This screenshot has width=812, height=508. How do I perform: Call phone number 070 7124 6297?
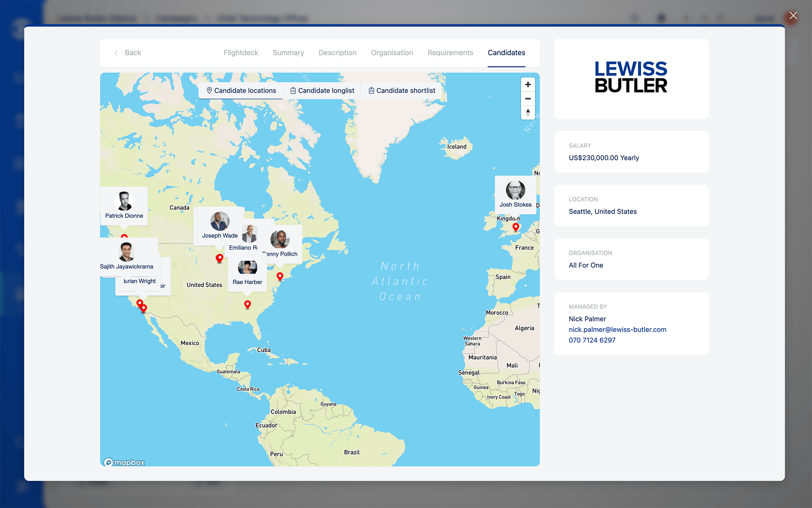click(x=592, y=340)
